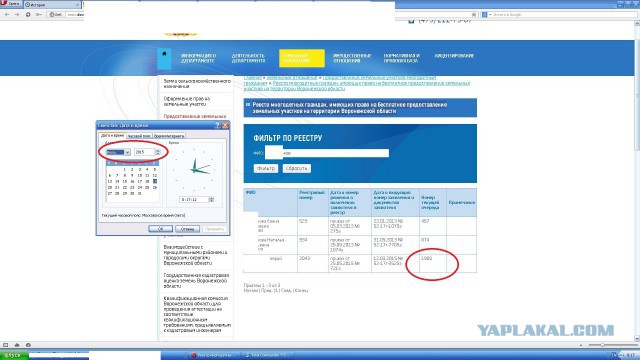Click the system tray clock
Image resolution: width=640 pixels, height=360 pixels.
tap(631, 356)
